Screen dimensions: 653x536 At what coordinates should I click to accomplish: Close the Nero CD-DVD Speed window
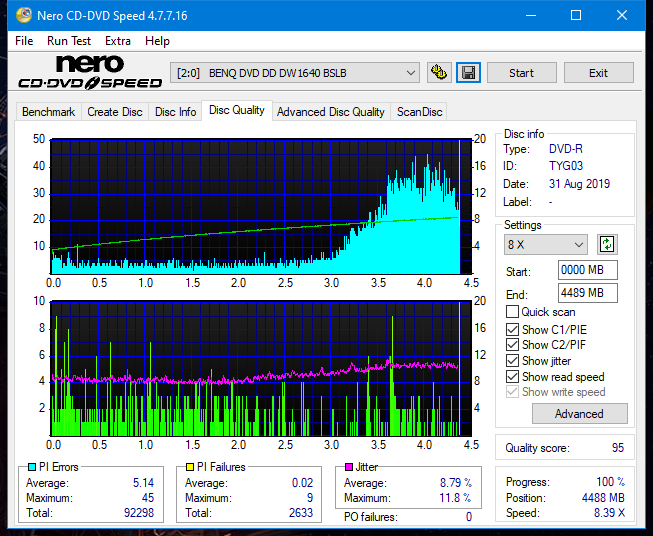[x=622, y=15]
